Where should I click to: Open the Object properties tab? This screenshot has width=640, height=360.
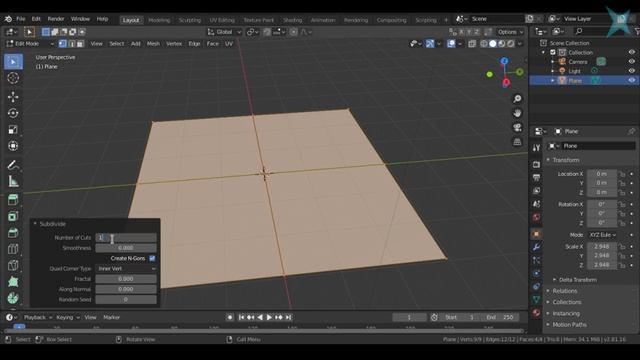(536, 234)
